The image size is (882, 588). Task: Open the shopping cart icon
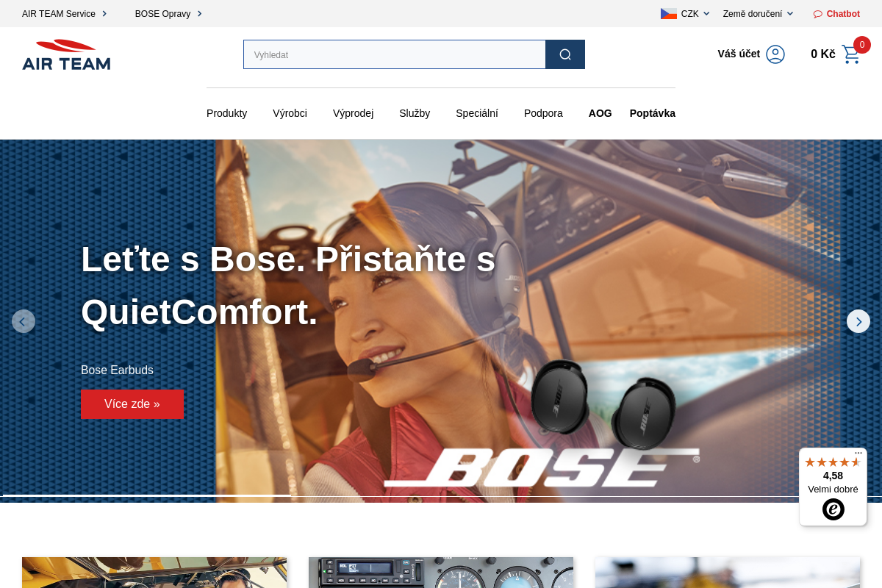pos(851,54)
